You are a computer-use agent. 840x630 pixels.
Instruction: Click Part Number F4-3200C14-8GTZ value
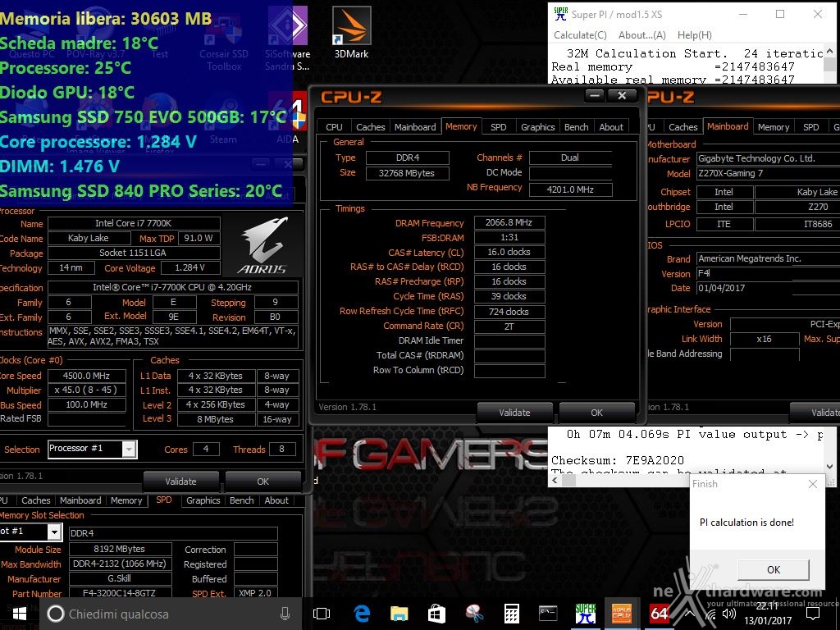[120, 593]
